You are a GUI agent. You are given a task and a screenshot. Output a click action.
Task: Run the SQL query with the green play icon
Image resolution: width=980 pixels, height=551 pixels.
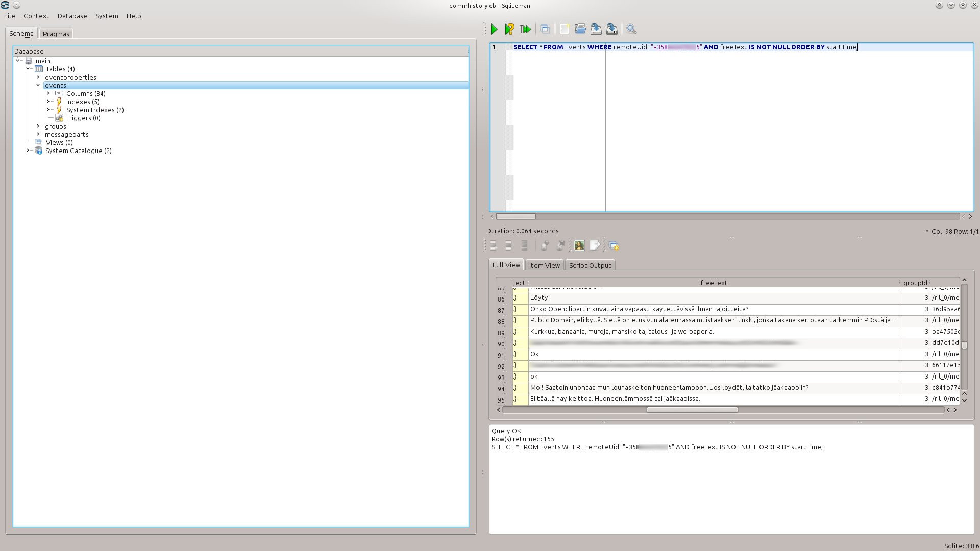tap(494, 29)
